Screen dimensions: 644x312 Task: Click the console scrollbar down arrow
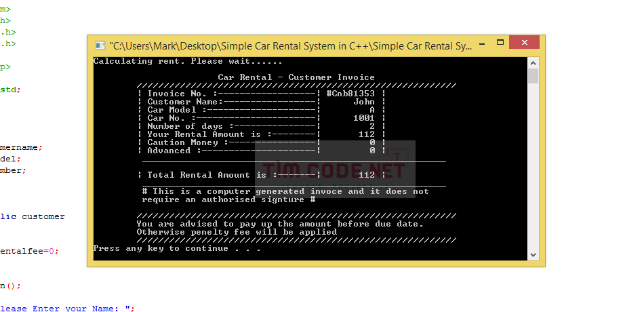[533, 255]
